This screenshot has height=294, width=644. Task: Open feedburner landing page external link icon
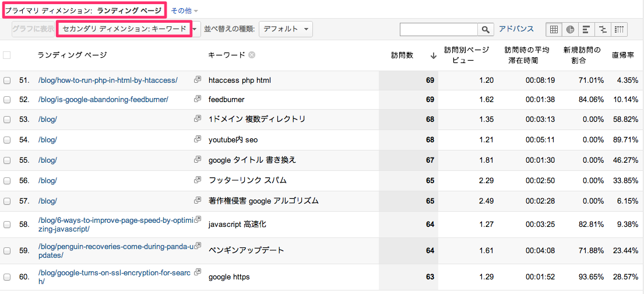(198, 99)
